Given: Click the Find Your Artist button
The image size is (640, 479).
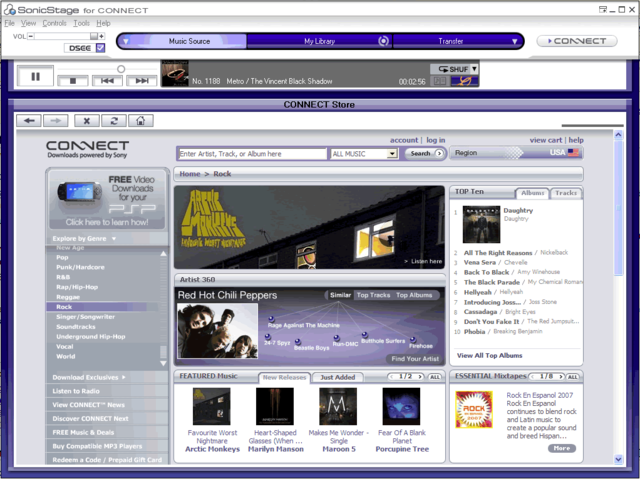Looking at the screenshot, I should click(415, 359).
